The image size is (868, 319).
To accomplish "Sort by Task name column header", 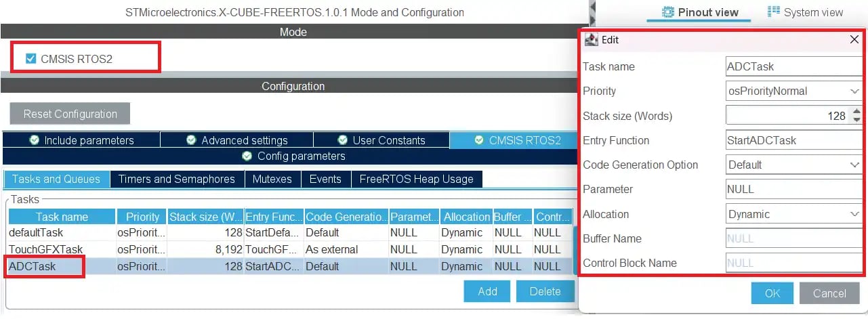I will pos(62,217).
